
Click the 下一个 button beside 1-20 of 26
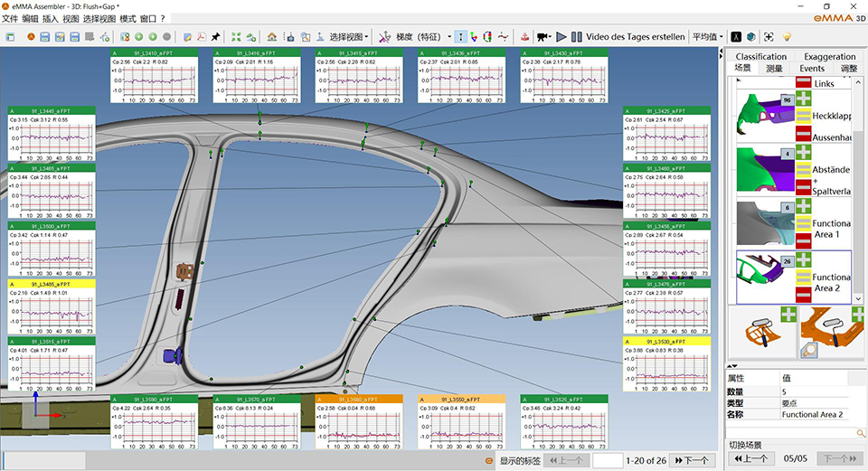691,460
